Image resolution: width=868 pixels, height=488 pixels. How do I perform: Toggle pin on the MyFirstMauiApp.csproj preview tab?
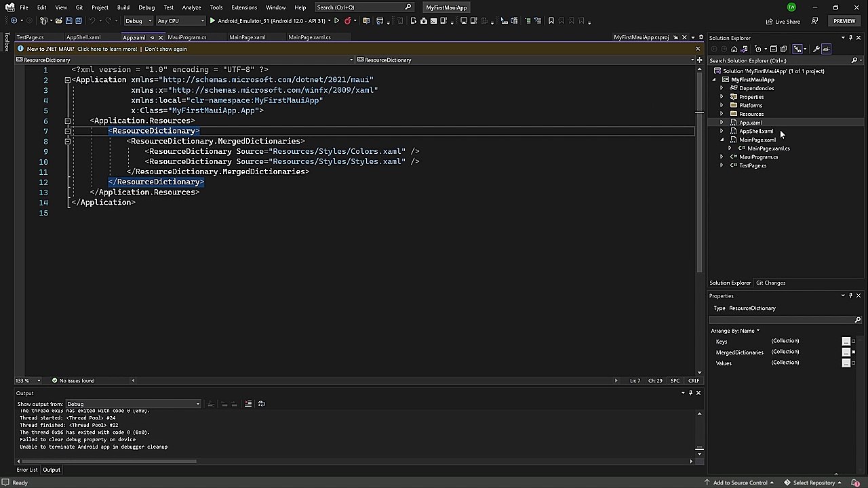coord(675,37)
